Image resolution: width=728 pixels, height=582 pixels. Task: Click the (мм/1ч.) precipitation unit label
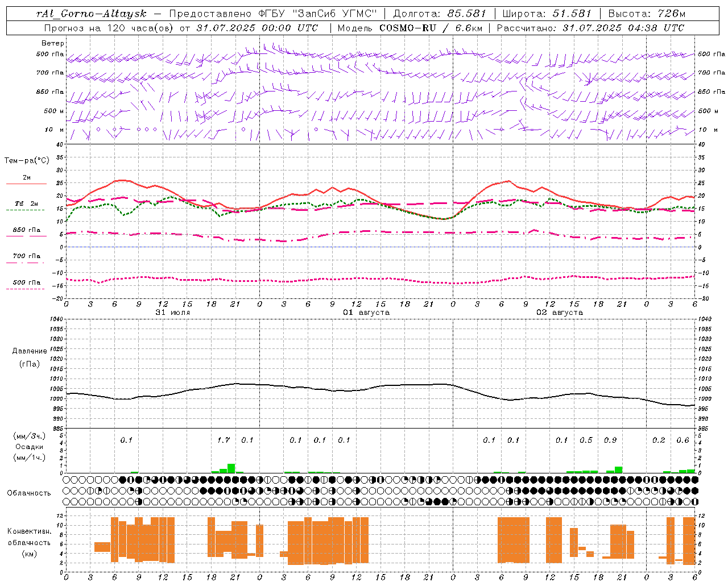30,457
